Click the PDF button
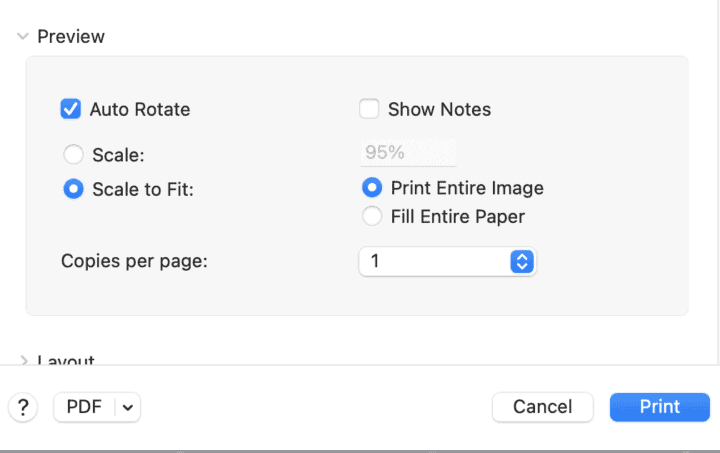 pos(84,407)
